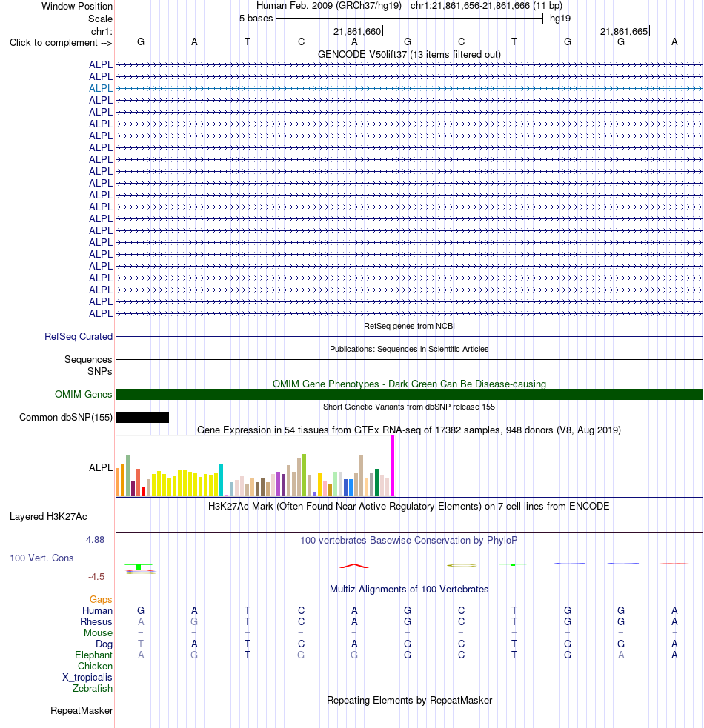
Task: Click the red PhyloP conservation peak
Action: (354, 567)
